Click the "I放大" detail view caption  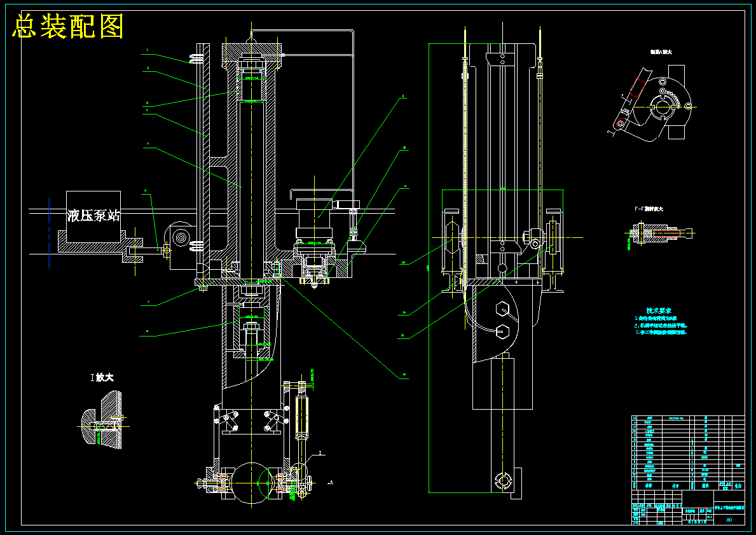[102, 377]
